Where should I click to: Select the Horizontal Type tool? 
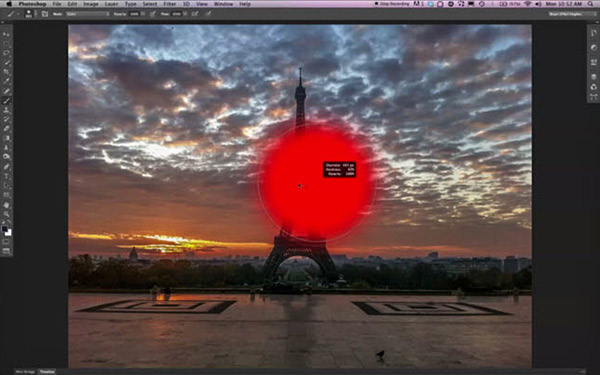tap(7, 176)
